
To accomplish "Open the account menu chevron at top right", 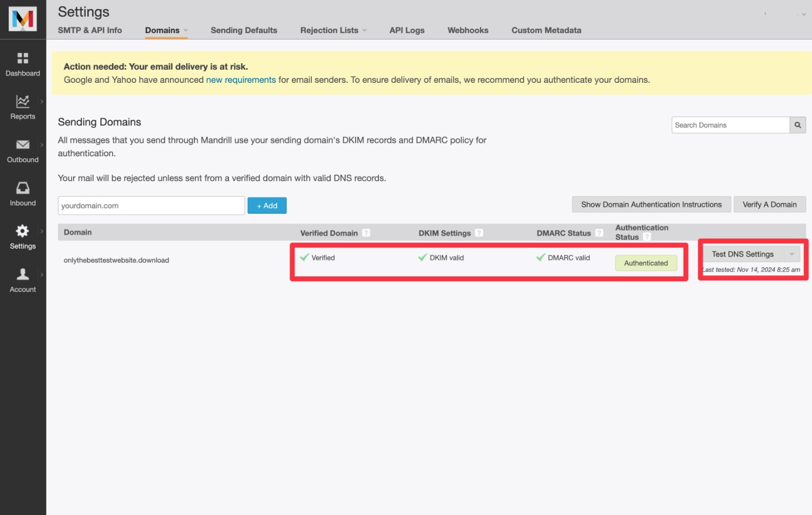I will click(x=804, y=15).
